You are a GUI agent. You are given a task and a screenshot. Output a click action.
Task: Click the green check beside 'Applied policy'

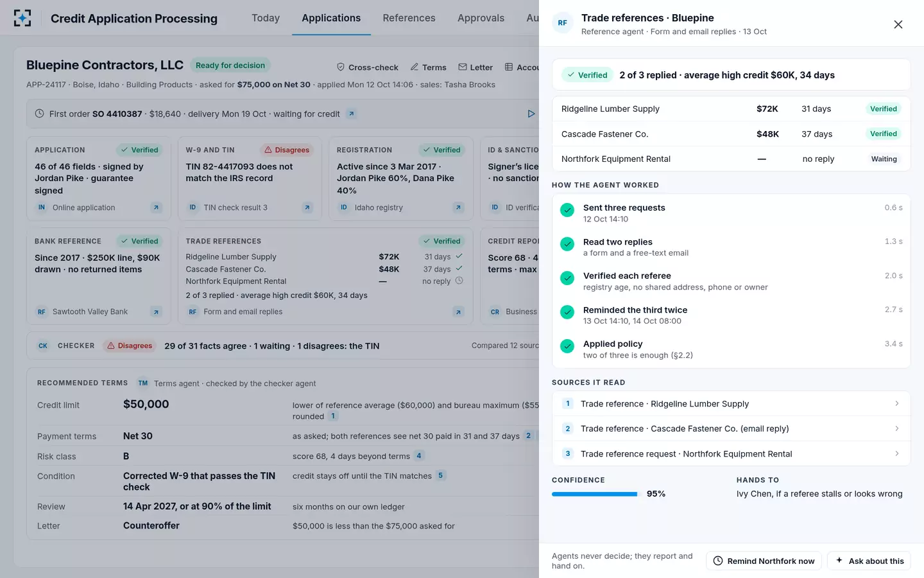click(x=567, y=346)
